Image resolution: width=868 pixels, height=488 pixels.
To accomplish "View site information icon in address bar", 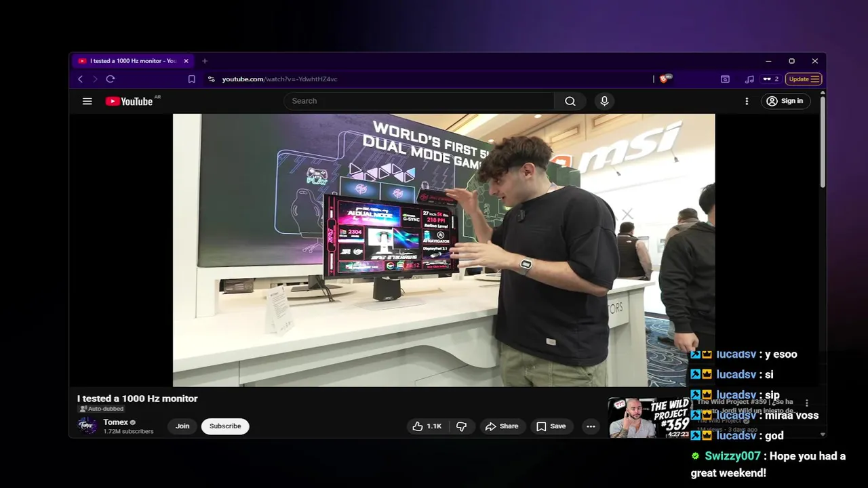I will [211, 79].
